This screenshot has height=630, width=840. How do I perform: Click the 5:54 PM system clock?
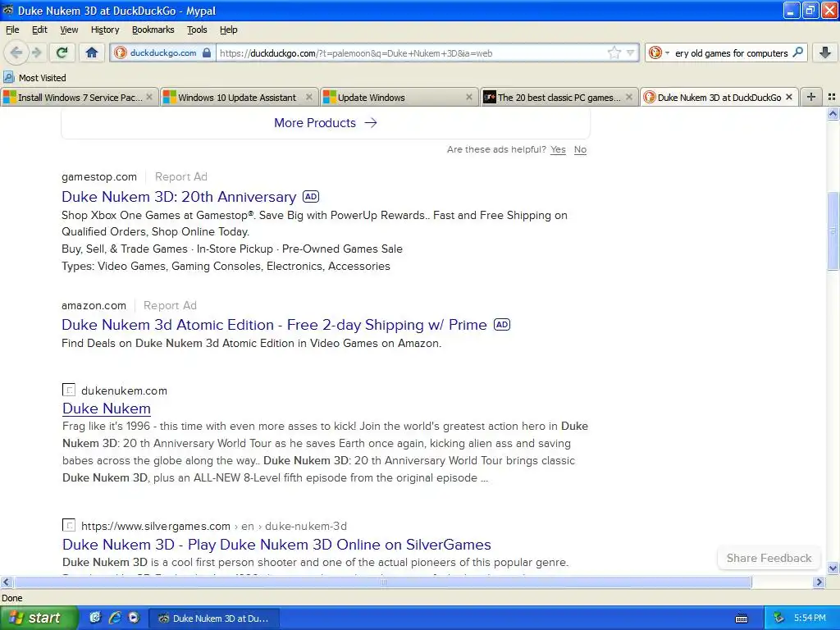pyautogui.click(x=810, y=619)
